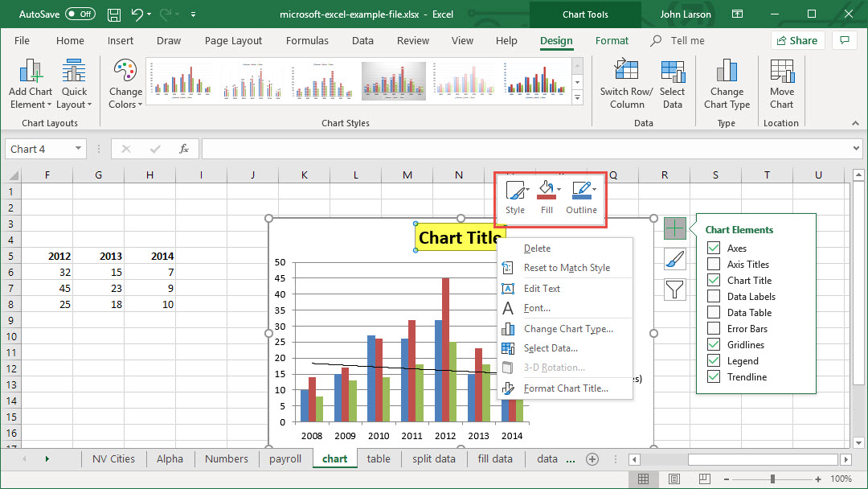Open the Chart Styles paintbrush button

pyautogui.click(x=675, y=259)
